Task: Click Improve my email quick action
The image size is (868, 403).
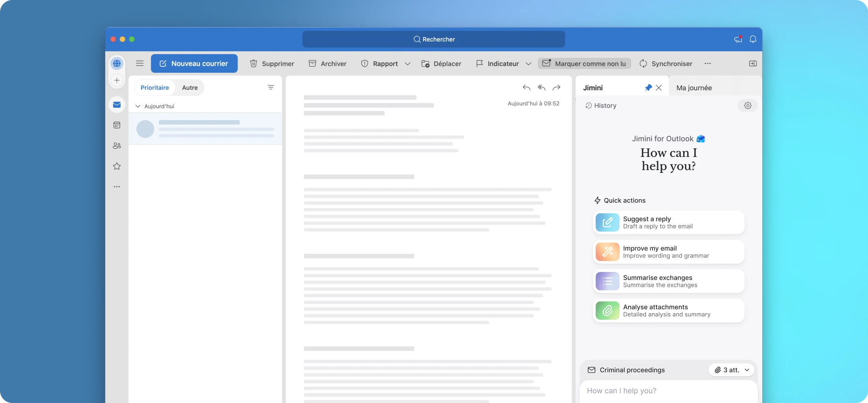Action: 669,252
